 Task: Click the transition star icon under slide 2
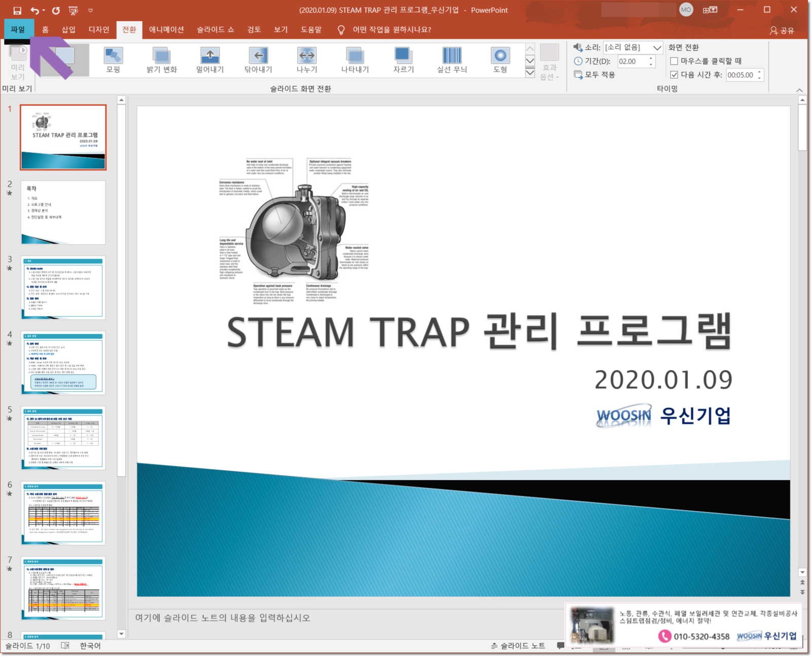(9, 193)
